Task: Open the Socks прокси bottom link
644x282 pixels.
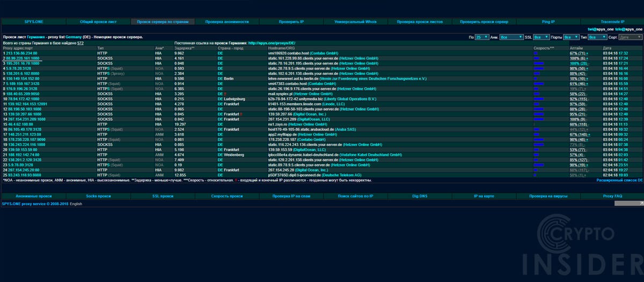Action: [x=98, y=196]
